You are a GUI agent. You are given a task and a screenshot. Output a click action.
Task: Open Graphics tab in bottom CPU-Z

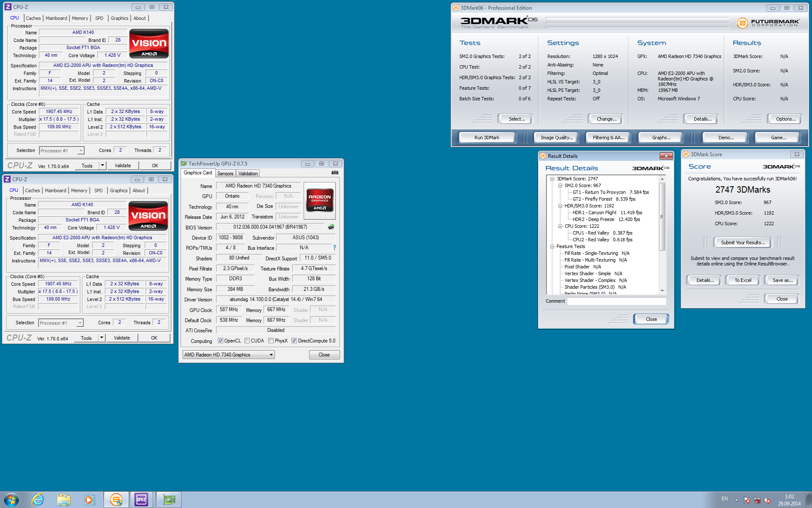118,190
